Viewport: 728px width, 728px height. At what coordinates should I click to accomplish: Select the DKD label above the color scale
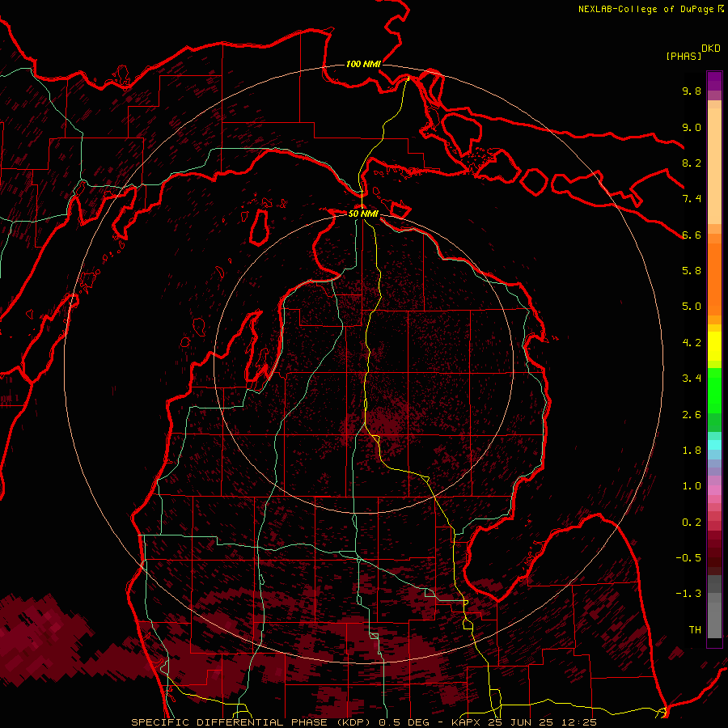[x=711, y=49]
